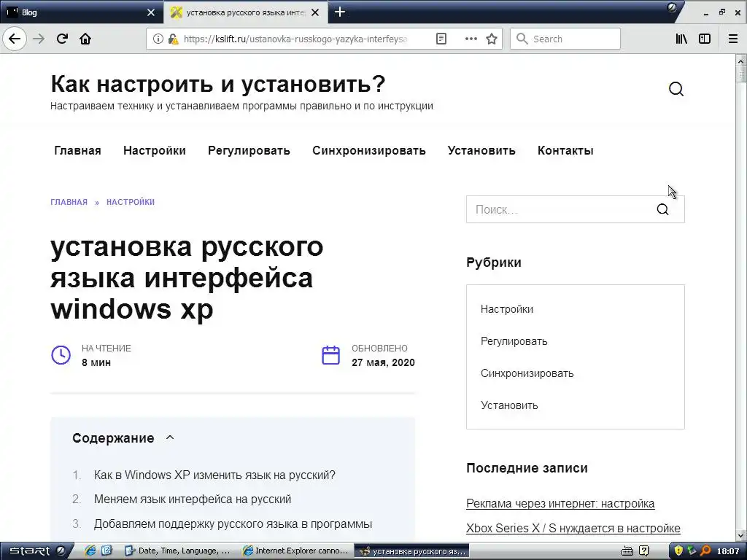Reload the page with the refresh icon
This screenshot has width=747, height=560.
coord(62,39)
